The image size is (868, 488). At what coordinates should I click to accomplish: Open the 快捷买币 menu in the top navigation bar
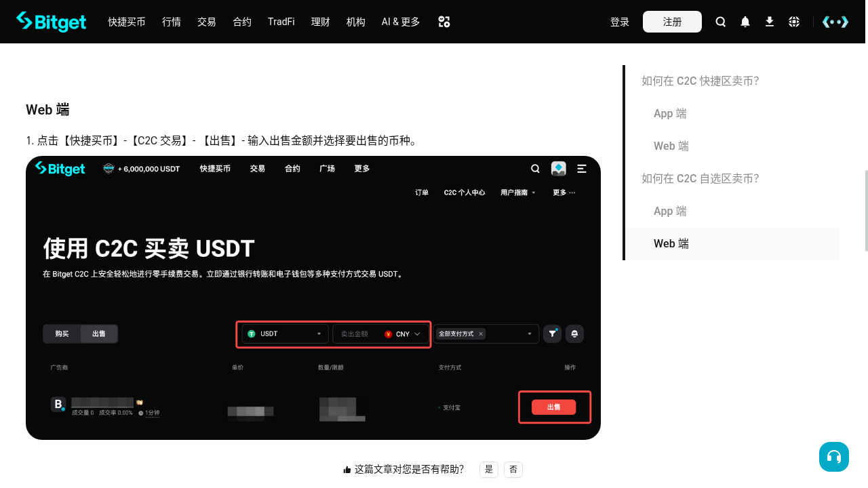click(x=127, y=22)
